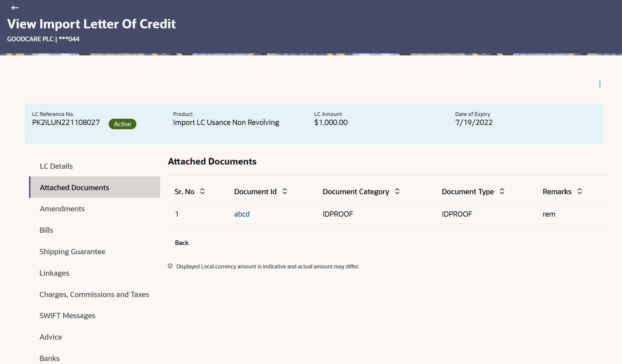Click the Back button below the table
The image size is (622, 364).
pos(182,242)
